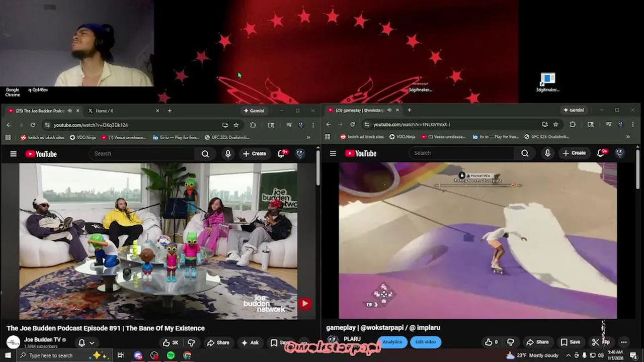Open Chrome three-dot menu in left window
The width and height of the screenshot is (644, 362).
tap(313, 125)
